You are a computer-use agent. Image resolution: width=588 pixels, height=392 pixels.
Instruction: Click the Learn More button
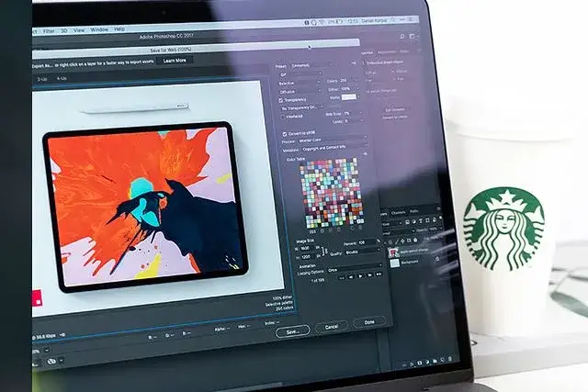(173, 61)
